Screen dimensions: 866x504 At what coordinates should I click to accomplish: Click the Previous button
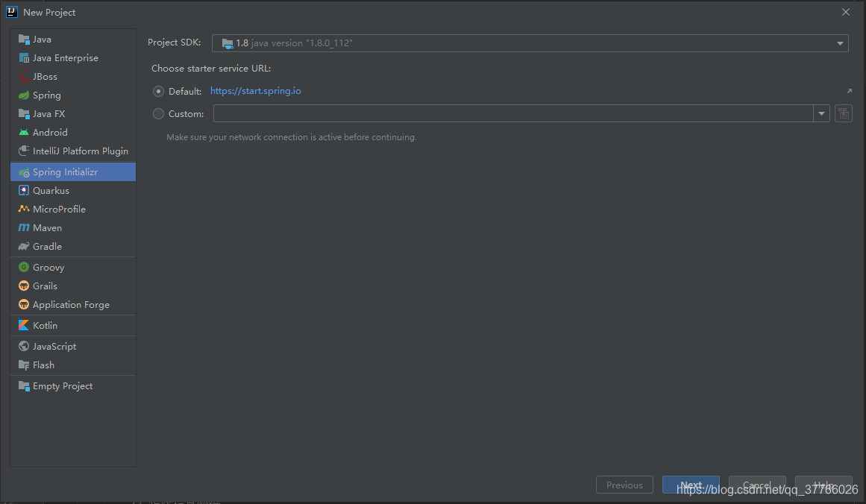coord(624,485)
